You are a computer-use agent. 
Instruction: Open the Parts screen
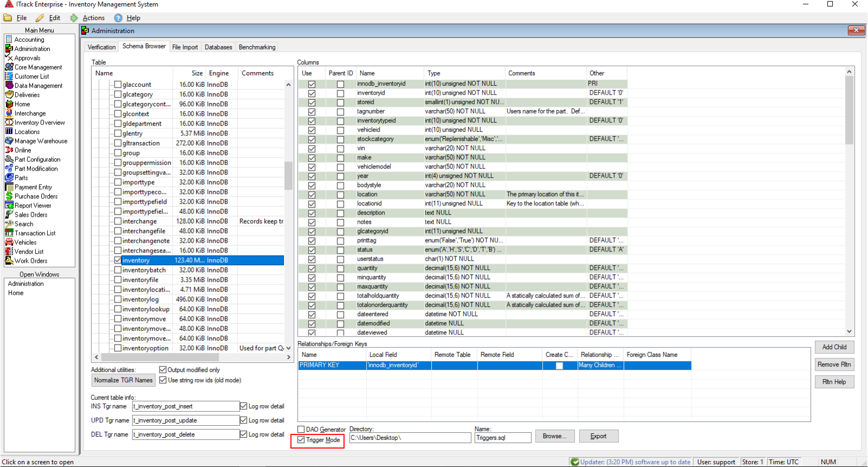[21, 178]
